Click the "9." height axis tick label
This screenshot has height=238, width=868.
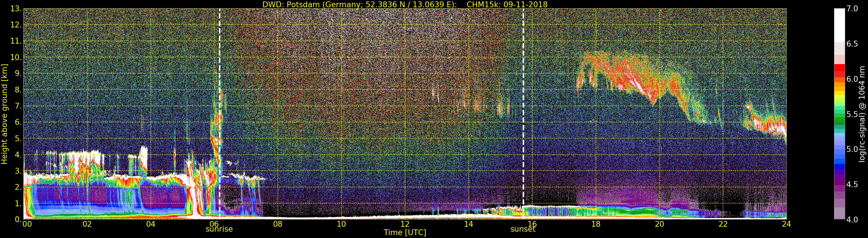(x=18, y=73)
